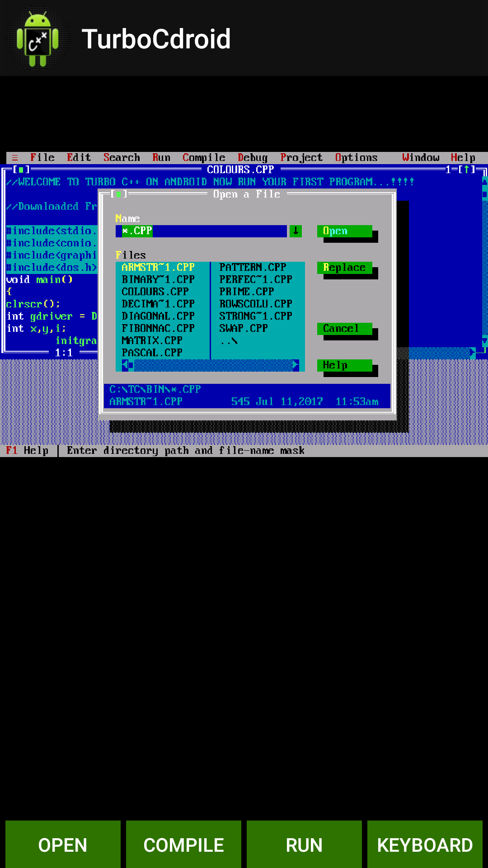488x868 pixels.
Task: Close the Open a File dialog box
Action: coord(118,194)
